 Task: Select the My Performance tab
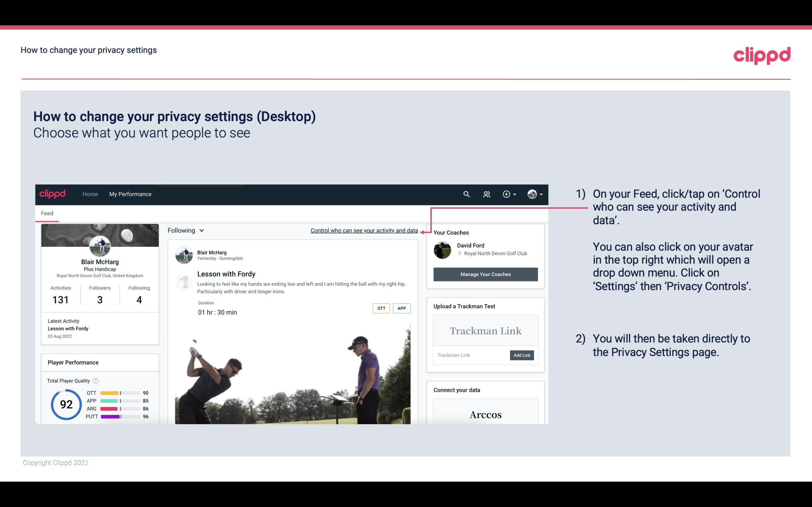(130, 193)
